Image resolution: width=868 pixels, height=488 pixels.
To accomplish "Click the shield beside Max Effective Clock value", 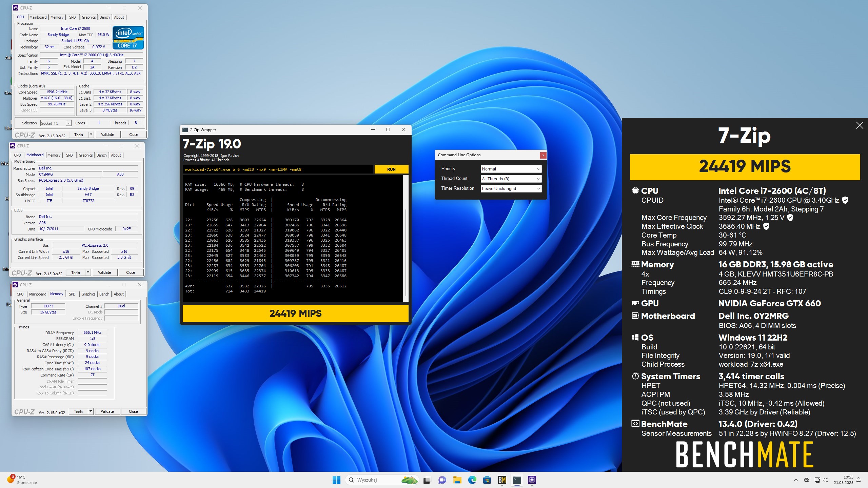I will pyautogui.click(x=766, y=226).
